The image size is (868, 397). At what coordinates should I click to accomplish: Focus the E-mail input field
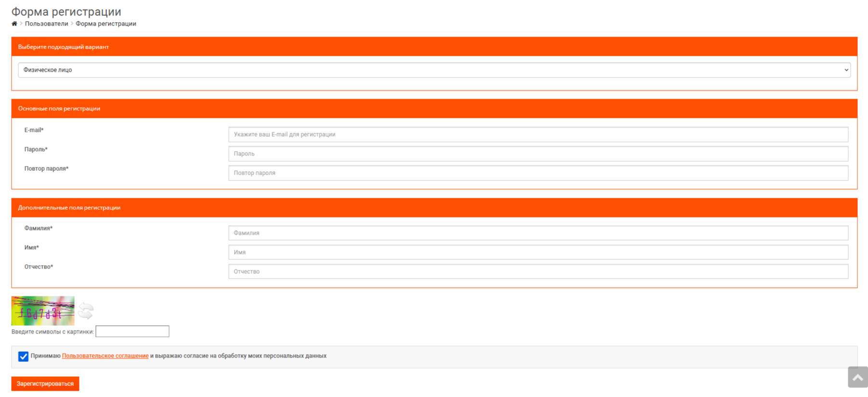point(538,135)
